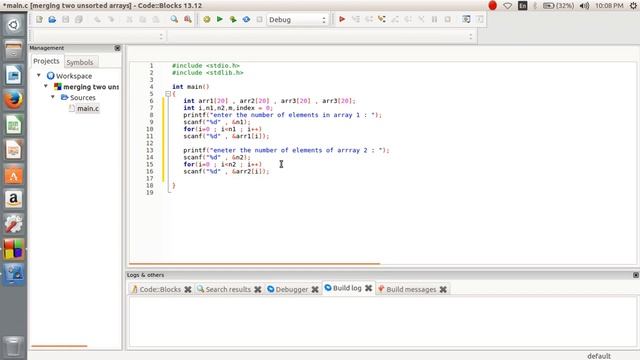Click the Management panel horizontal scrollbar

pyautogui.click(x=59, y=346)
